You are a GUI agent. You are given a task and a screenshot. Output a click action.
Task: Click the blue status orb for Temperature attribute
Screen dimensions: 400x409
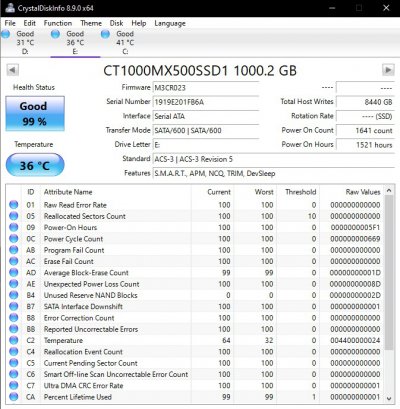coord(14,340)
